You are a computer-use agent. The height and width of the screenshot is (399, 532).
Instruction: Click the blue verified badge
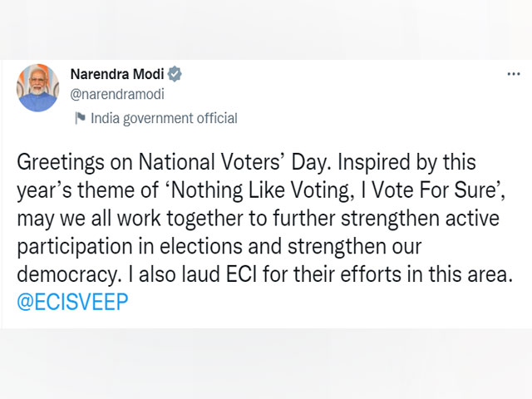[175, 74]
